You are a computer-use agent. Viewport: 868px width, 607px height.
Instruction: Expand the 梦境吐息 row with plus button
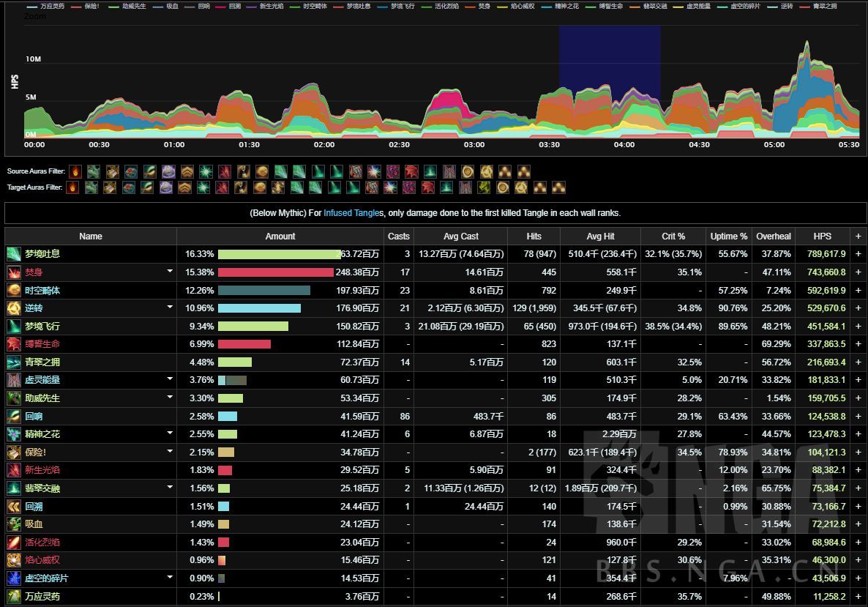coord(858,254)
